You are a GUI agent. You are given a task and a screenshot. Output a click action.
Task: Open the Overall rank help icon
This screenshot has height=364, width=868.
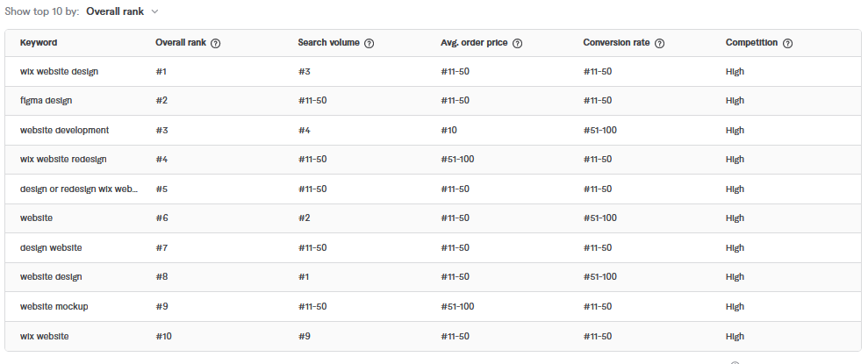(x=216, y=43)
